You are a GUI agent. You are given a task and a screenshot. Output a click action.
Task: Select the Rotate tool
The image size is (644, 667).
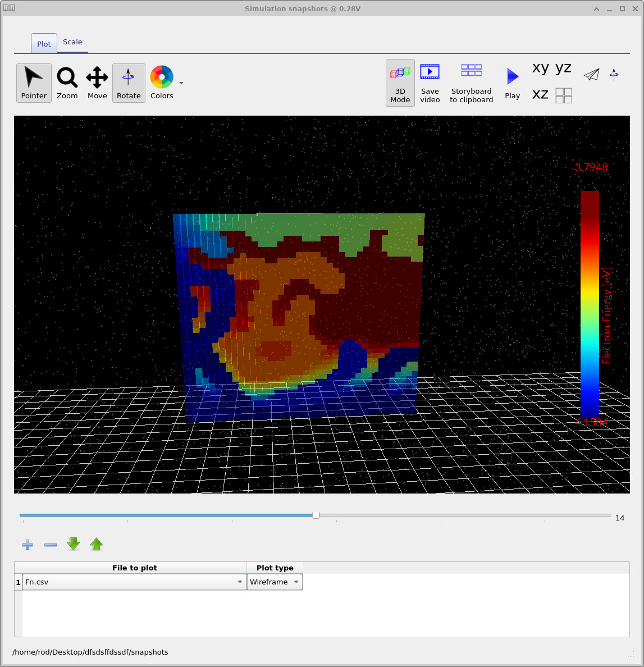[129, 83]
